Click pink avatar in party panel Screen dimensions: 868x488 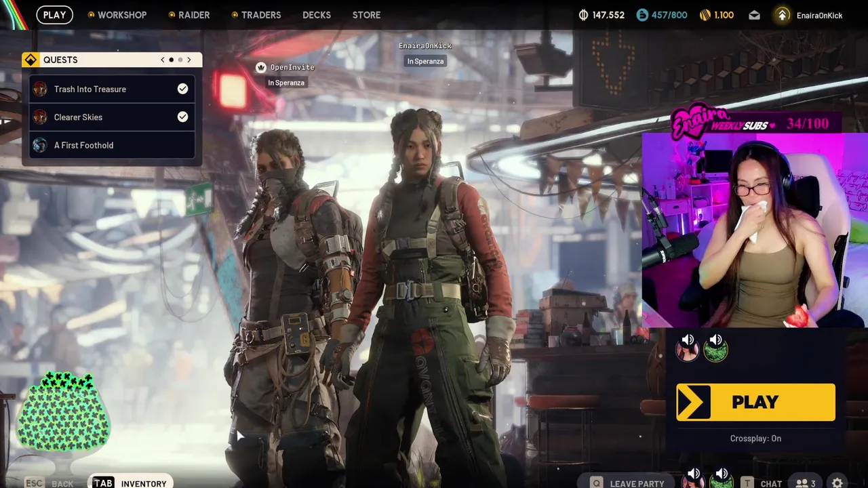click(687, 350)
